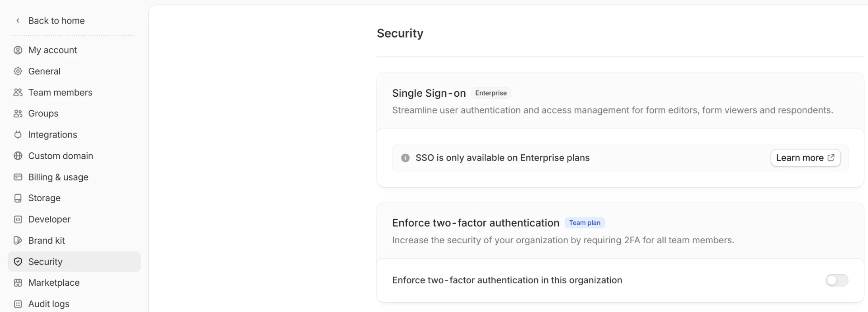Click the Security page heading
This screenshot has width=868, height=312.
[400, 33]
